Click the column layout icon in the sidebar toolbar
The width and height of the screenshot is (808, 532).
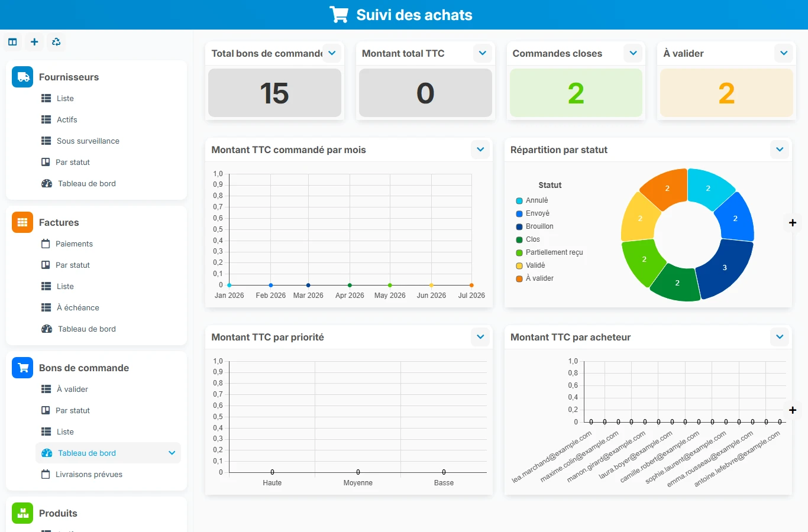coord(12,42)
